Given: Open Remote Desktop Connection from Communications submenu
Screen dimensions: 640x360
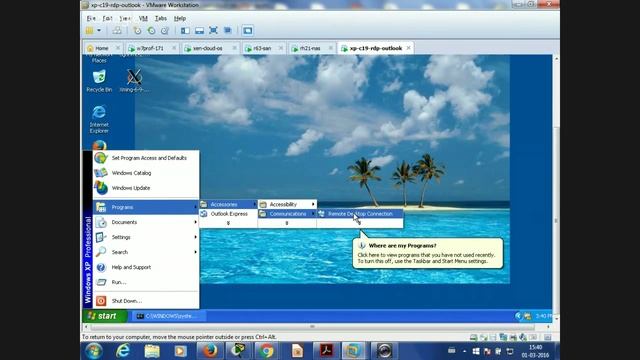Looking at the screenshot, I should pos(360,213).
